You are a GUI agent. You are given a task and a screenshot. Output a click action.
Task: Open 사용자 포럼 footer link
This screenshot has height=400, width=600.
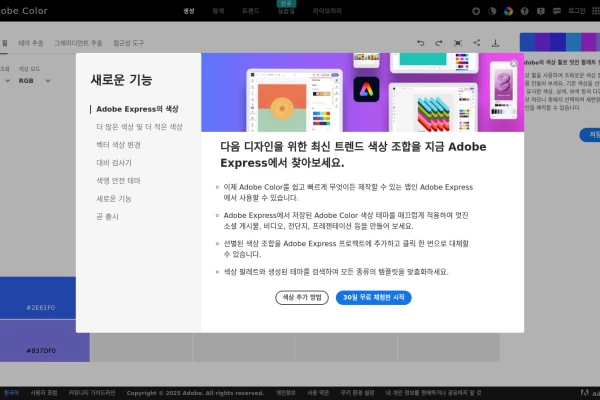click(44, 393)
